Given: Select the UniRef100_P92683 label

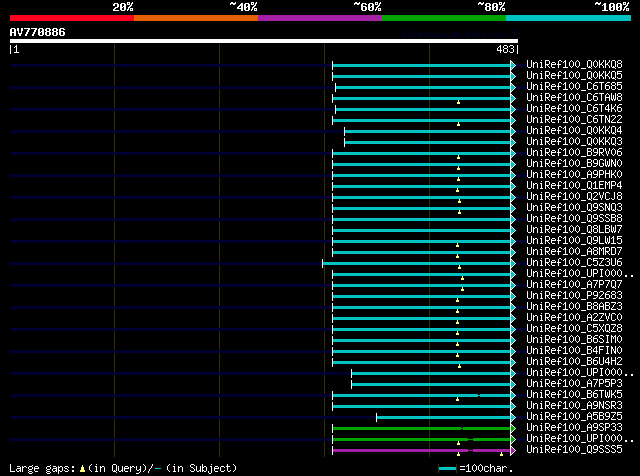Looking at the screenshot, I should pyautogui.click(x=574, y=296).
